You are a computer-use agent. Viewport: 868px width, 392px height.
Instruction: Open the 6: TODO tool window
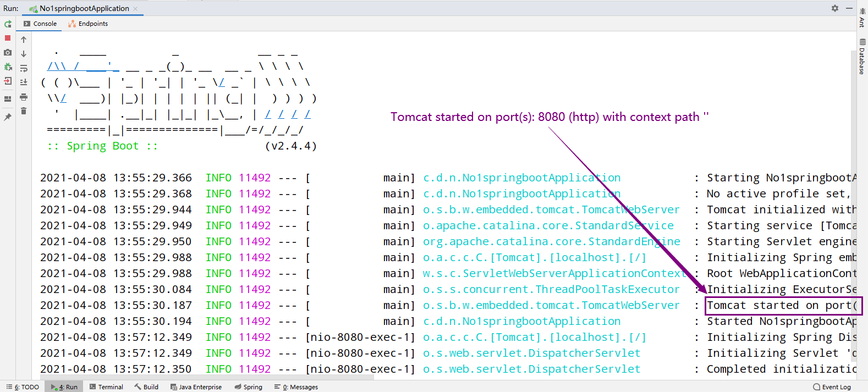point(23,387)
